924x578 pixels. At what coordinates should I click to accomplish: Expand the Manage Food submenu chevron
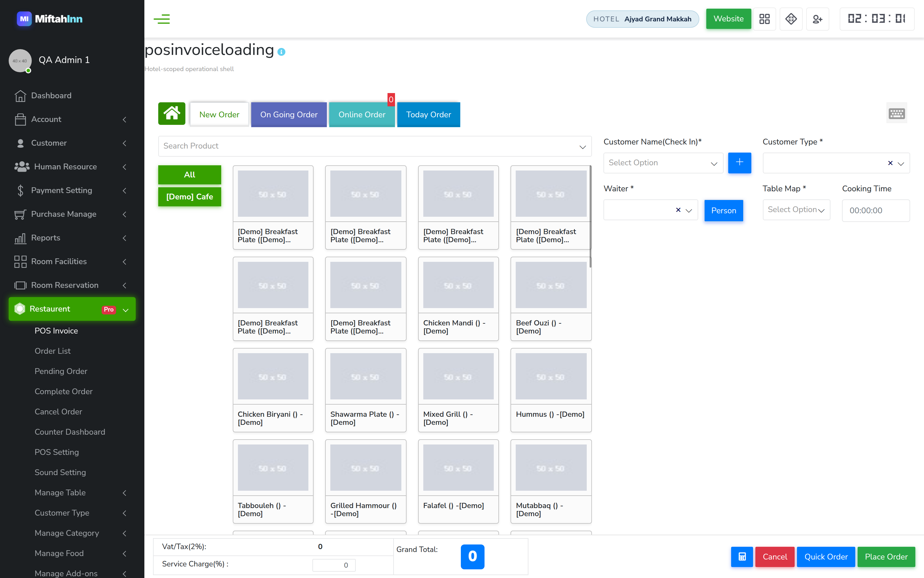[124, 554]
